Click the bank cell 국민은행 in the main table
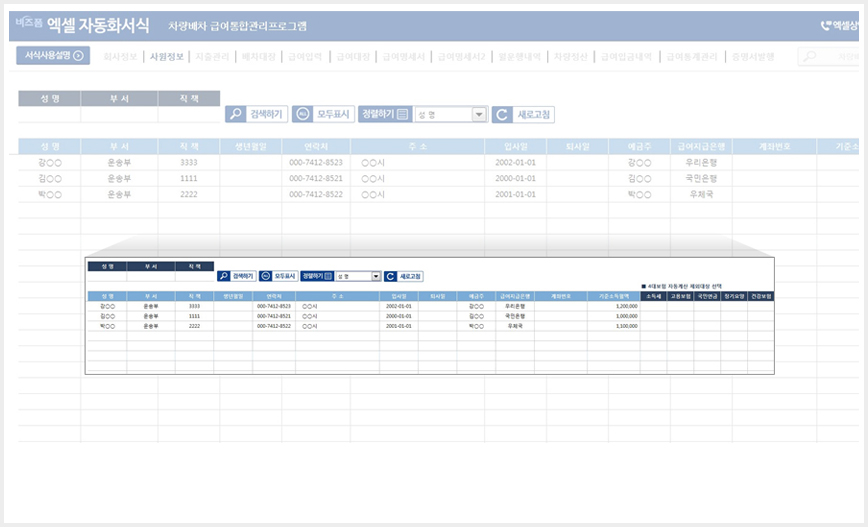868x527 pixels. [701, 178]
